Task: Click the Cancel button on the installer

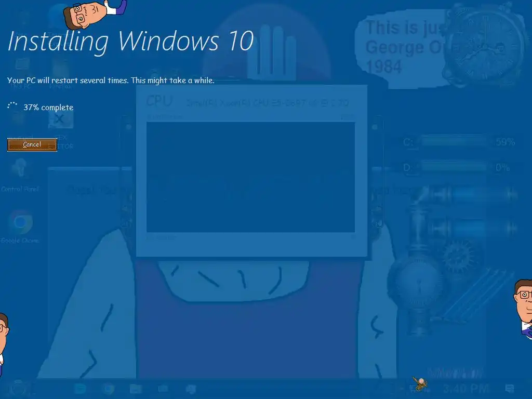Action: [32, 145]
